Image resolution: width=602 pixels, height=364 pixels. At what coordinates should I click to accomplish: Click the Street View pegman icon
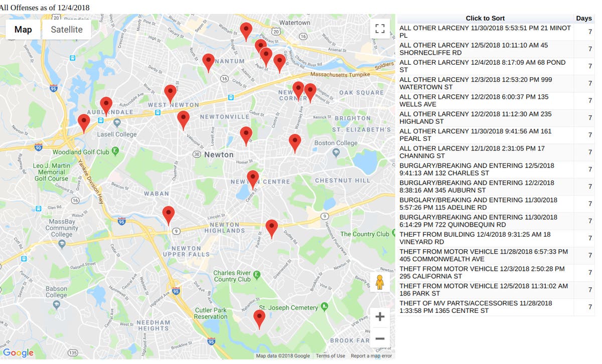coord(380,282)
